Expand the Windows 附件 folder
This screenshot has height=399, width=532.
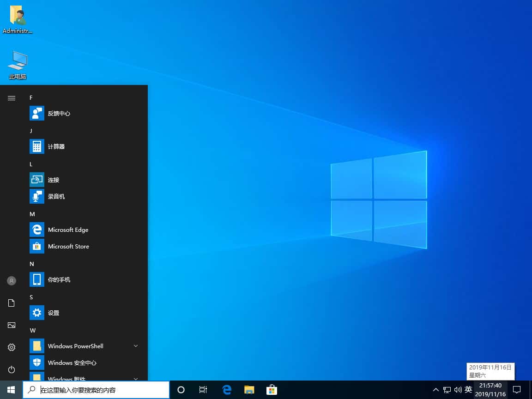click(85, 376)
